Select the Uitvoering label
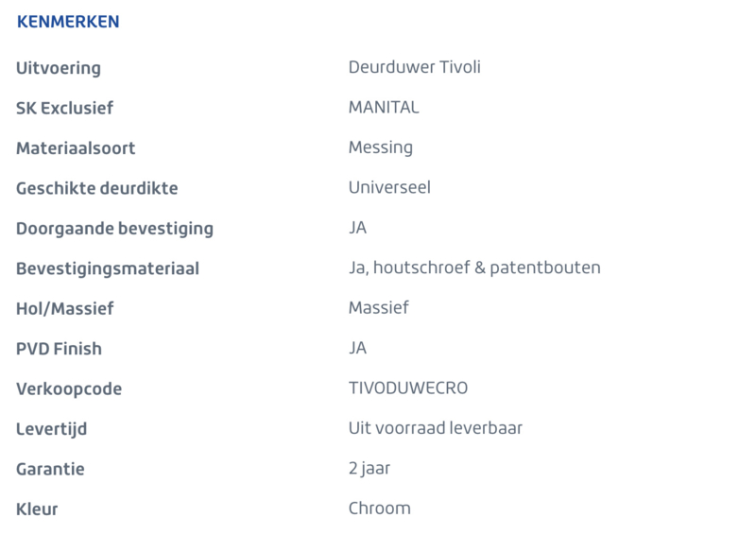756x552 pixels. tap(59, 68)
